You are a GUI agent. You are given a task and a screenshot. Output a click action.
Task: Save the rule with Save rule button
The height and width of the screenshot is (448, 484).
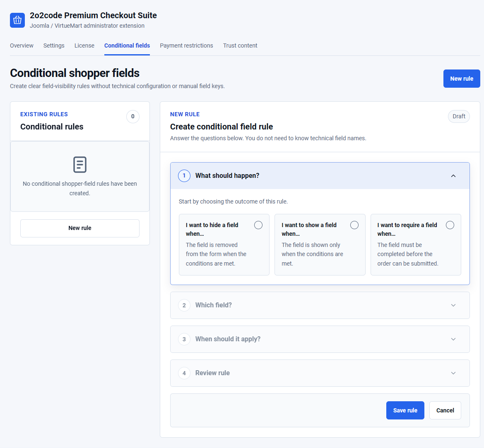pos(405,410)
